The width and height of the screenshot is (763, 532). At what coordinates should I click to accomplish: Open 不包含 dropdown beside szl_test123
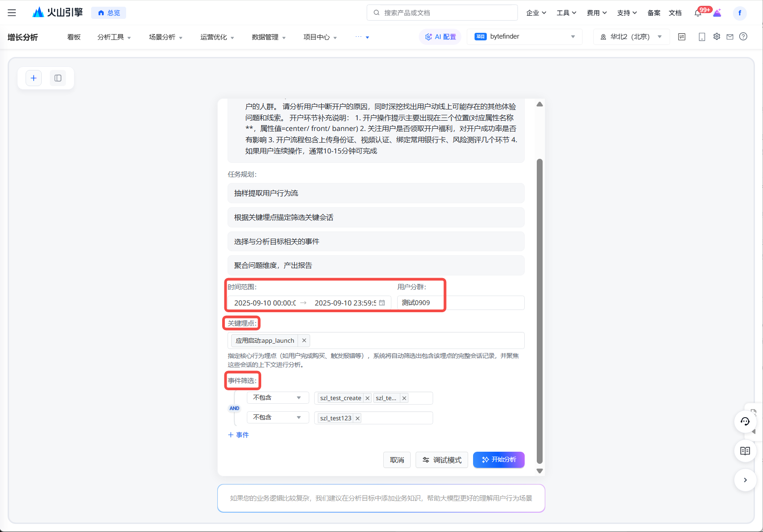point(277,418)
